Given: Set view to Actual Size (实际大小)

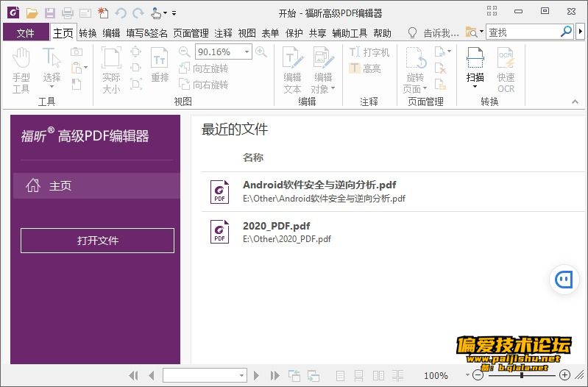Looking at the screenshot, I should [111, 71].
